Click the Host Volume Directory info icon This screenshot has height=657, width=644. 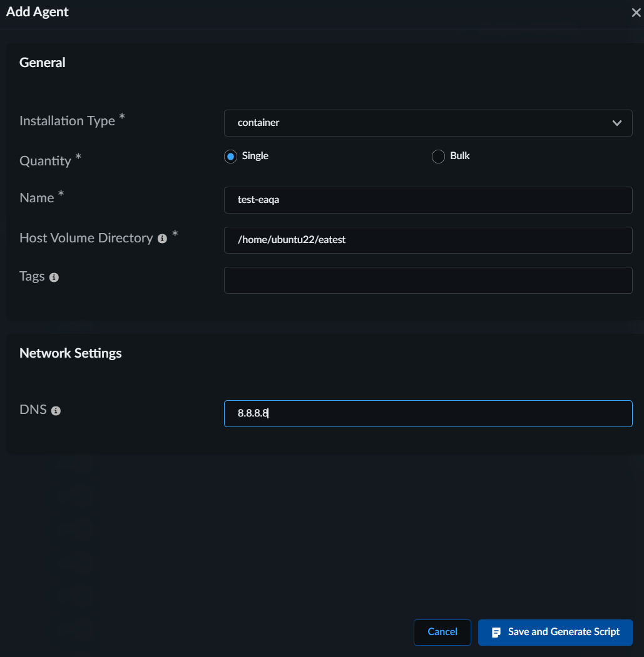[163, 239]
